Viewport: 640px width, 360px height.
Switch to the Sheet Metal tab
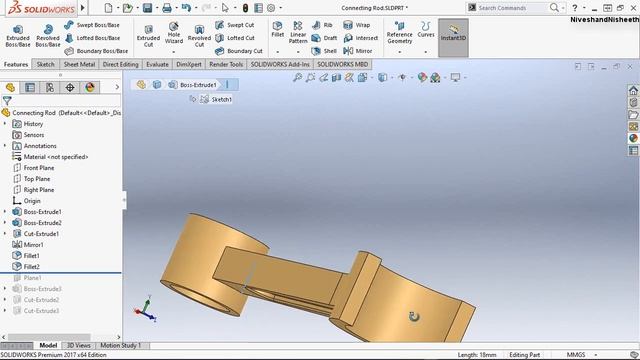79,64
